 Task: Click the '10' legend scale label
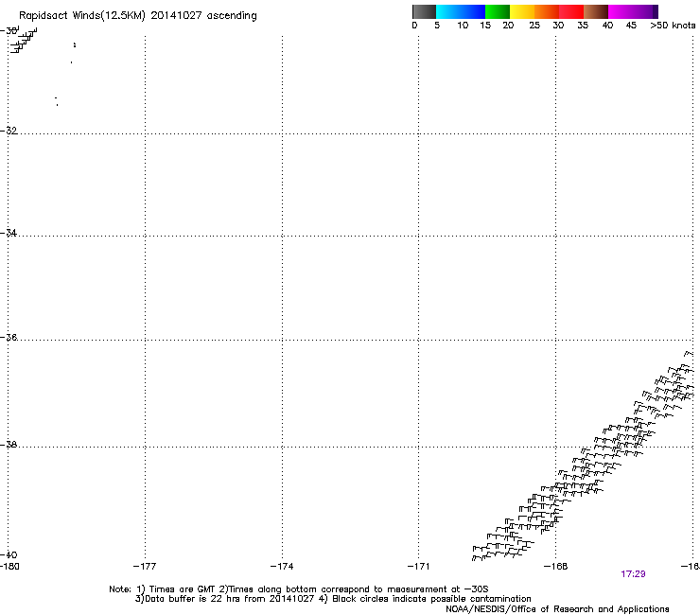tap(463, 26)
